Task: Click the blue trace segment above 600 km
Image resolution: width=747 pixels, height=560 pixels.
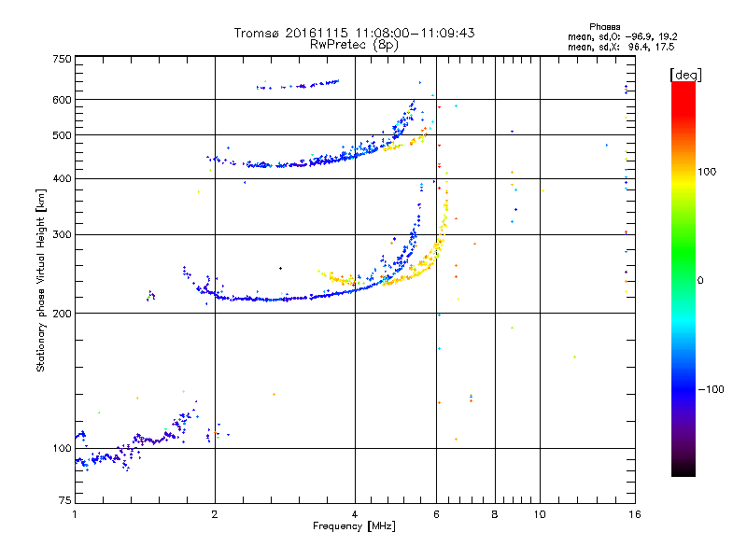Action: [x=298, y=85]
